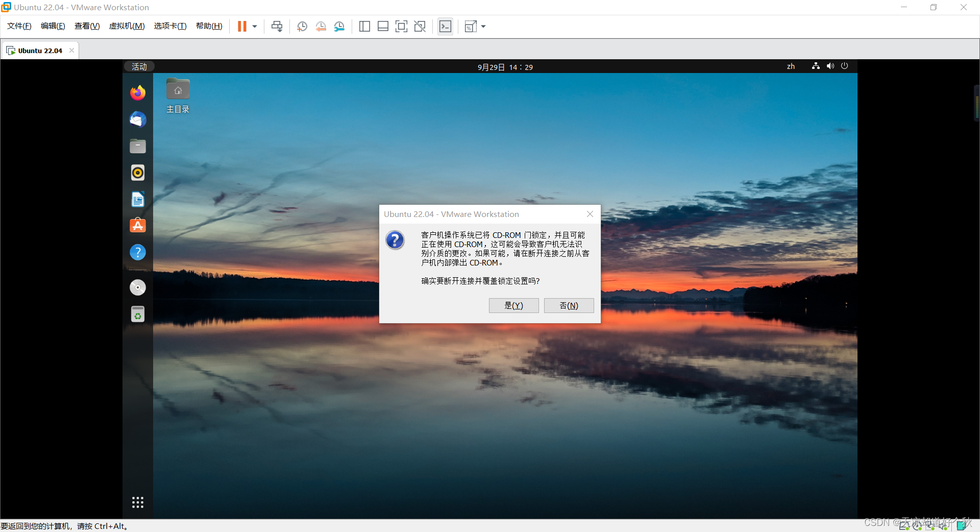
Task: Open the VMware message log status icon
Action: coord(963,525)
